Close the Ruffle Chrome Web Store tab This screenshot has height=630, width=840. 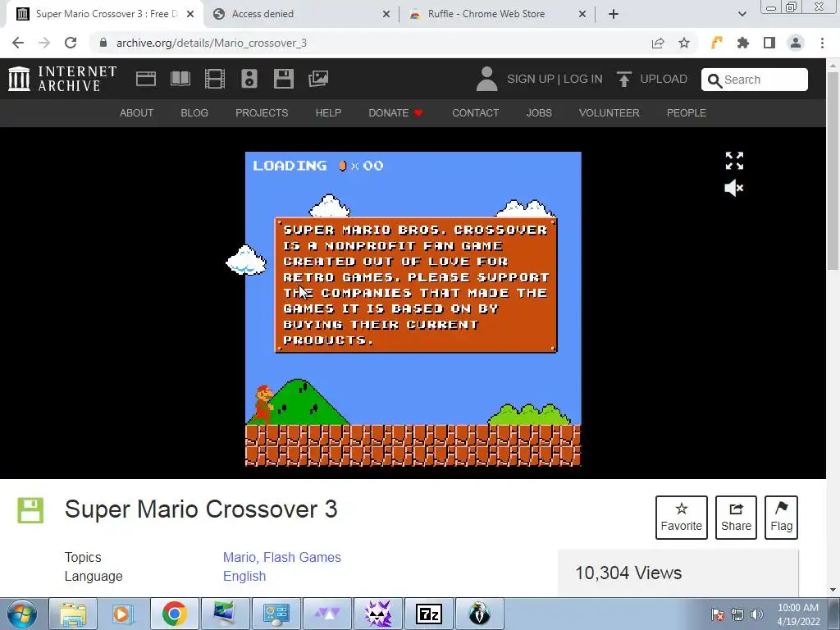582,15
